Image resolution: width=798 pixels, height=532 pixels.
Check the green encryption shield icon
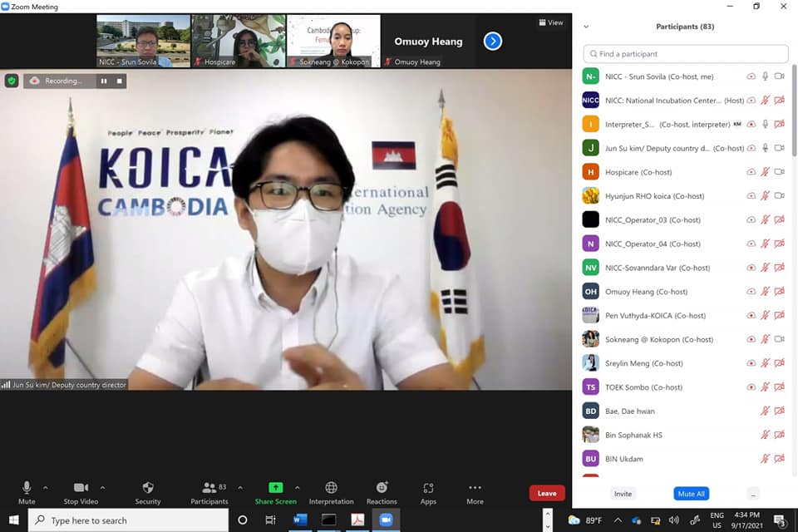click(12, 81)
